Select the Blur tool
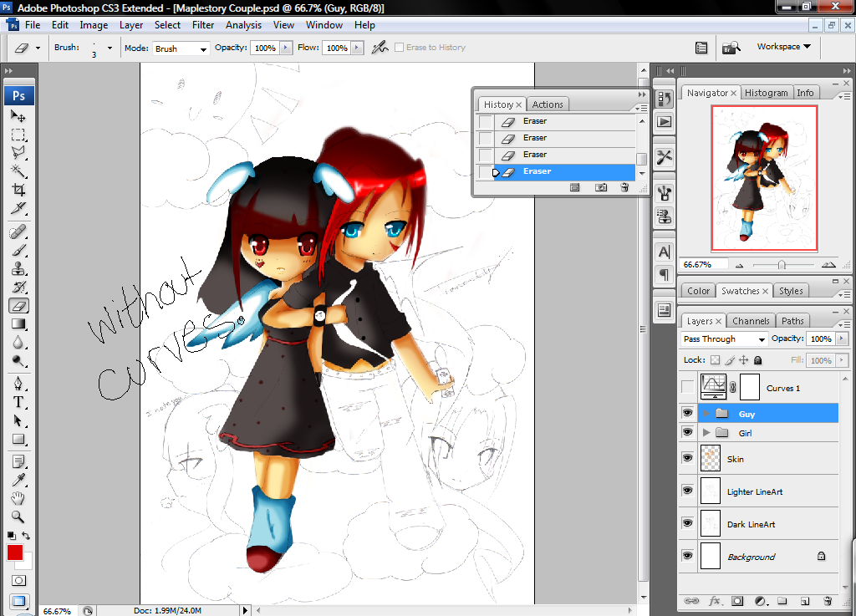 (18, 343)
